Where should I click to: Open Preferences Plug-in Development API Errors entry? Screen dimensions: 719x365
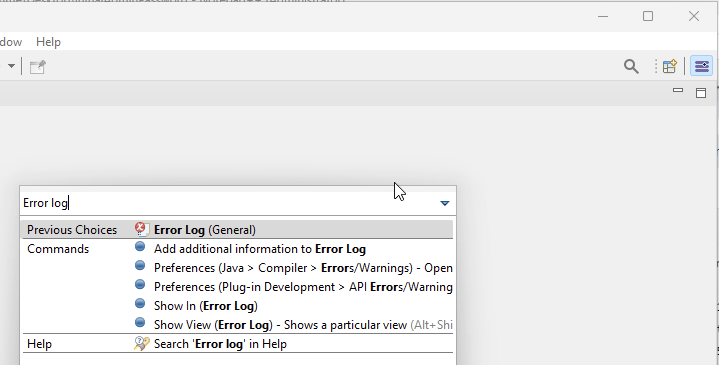[x=303, y=287]
